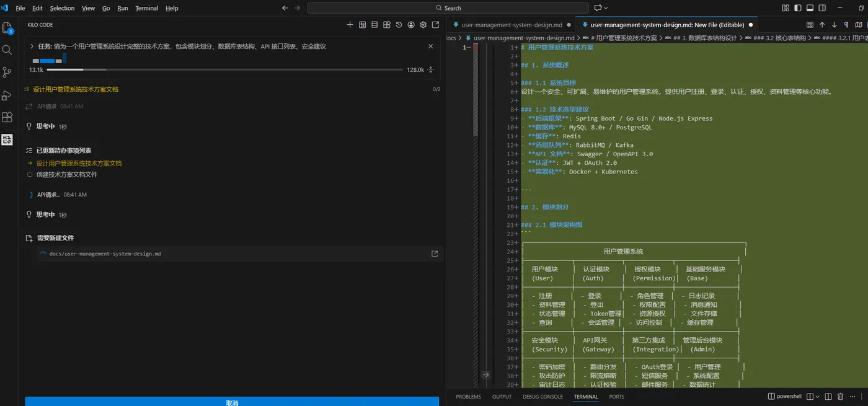Viewport: 868px width, 406px height.
Task: Toggle the primary side bar layout button
Action: point(798,8)
